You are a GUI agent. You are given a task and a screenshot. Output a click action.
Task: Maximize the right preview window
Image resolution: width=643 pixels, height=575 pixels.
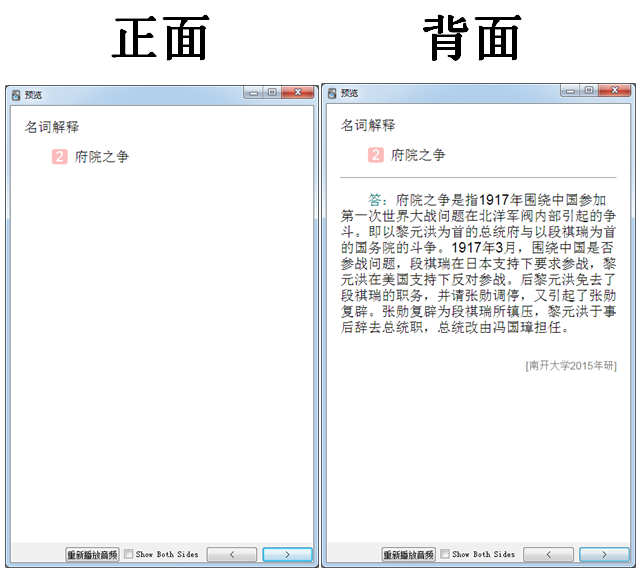pyautogui.click(x=589, y=91)
